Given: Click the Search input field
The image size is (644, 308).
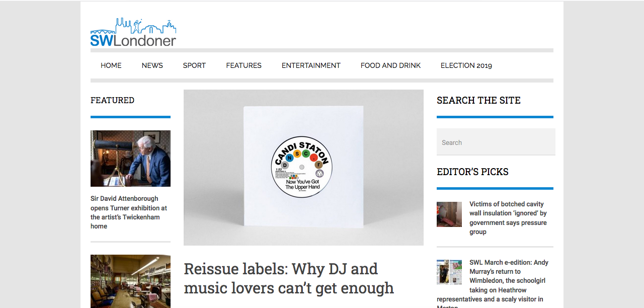Looking at the screenshot, I should (496, 142).
